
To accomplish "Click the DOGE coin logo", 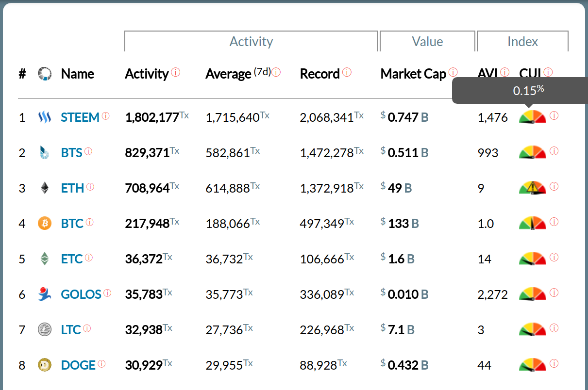I will [44, 365].
